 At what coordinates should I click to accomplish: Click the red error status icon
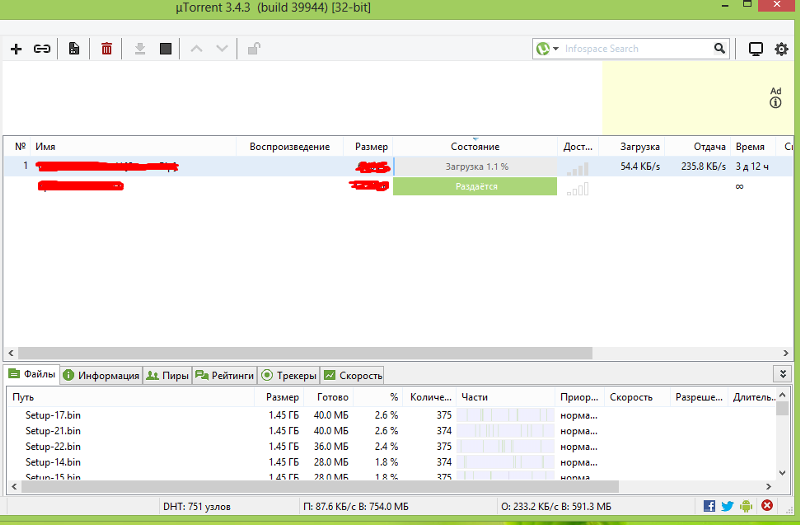tap(767, 505)
